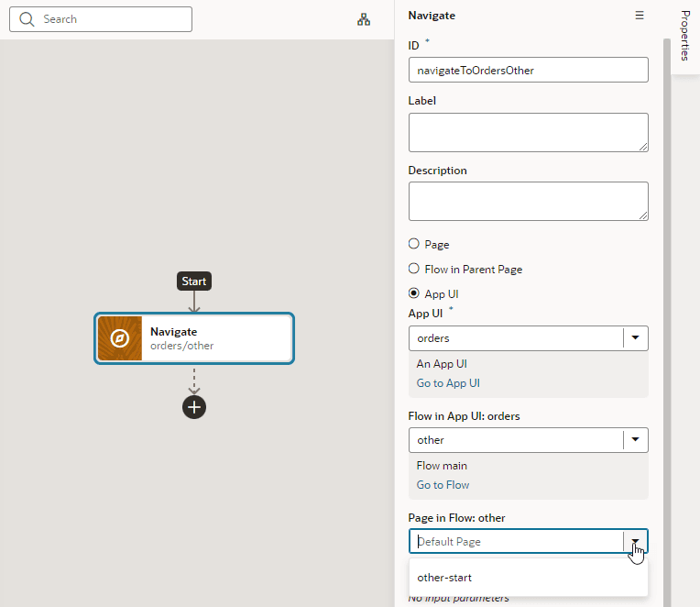Click the Navigate panel title

432,16
